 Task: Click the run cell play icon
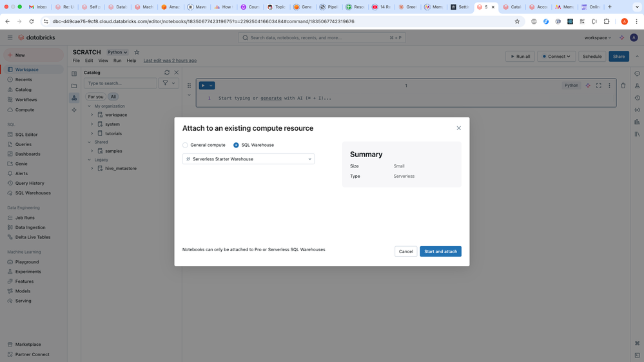click(203, 86)
